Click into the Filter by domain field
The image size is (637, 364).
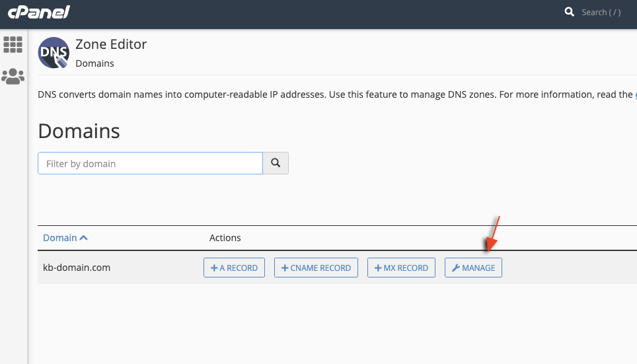(151, 163)
